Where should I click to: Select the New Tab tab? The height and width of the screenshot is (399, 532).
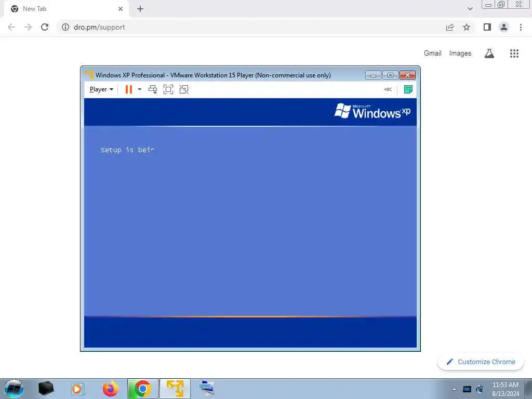(66, 9)
